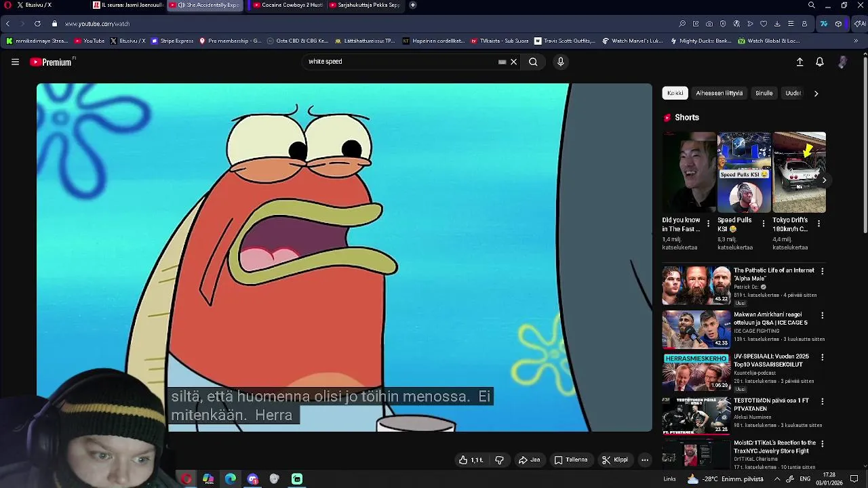Open the Opera icon in the taskbar
868x488 pixels.
[x=186, y=479]
